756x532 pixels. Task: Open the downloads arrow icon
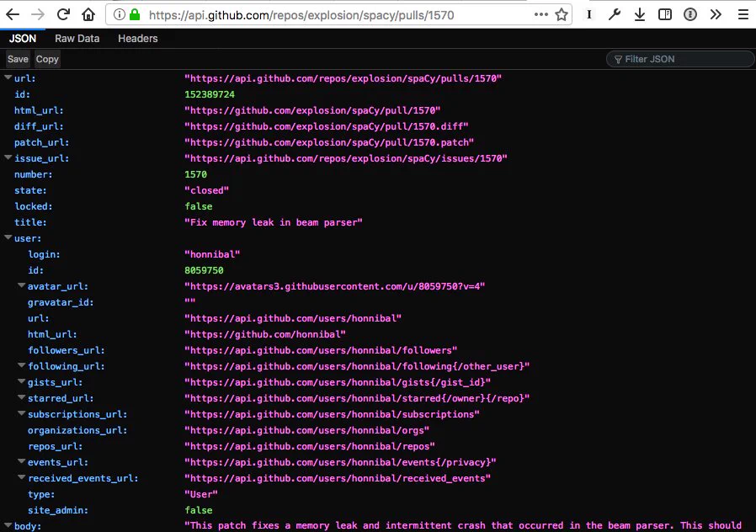pos(640,15)
